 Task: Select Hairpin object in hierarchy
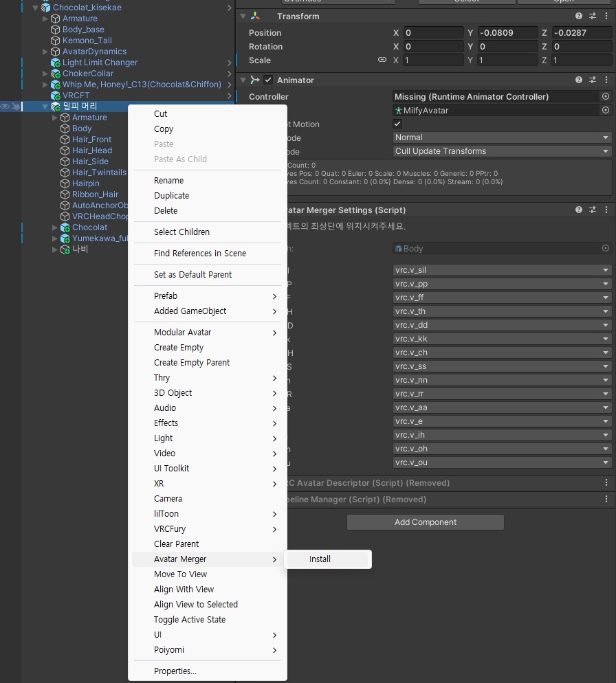[x=85, y=183]
